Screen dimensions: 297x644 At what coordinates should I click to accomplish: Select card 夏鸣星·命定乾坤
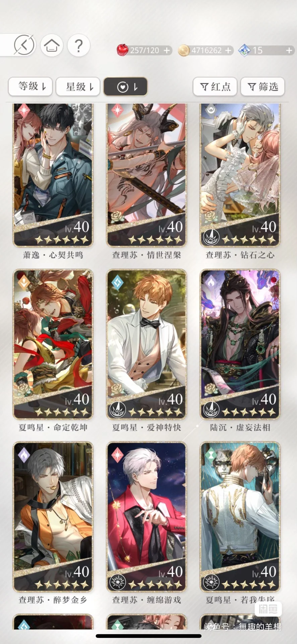click(x=53, y=344)
